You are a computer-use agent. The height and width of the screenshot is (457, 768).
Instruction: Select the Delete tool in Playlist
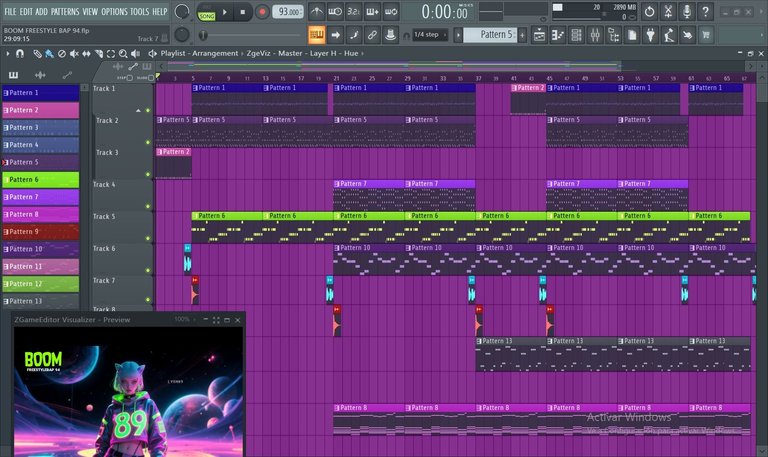click(x=62, y=53)
